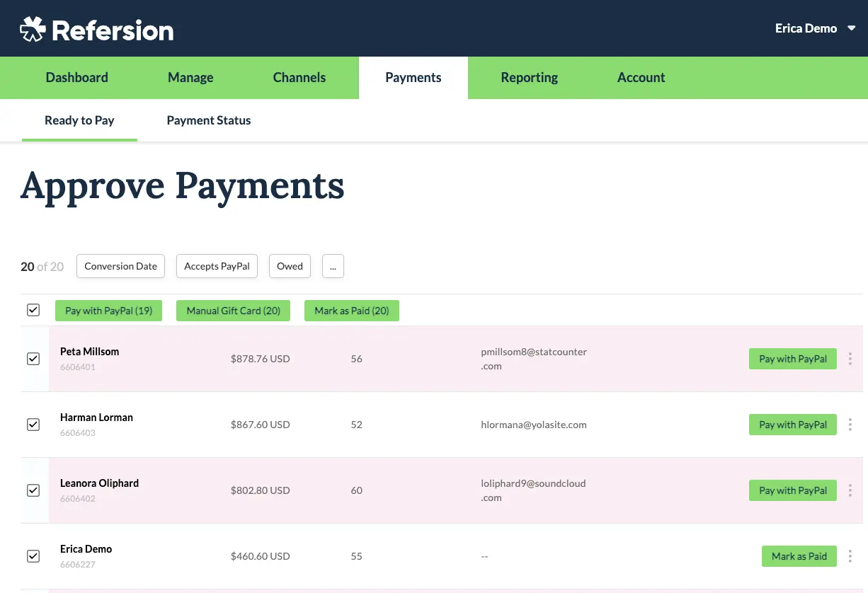This screenshot has width=868, height=593.
Task: Toggle the select-all checkbox in the header row
Action: coord(33,310)
